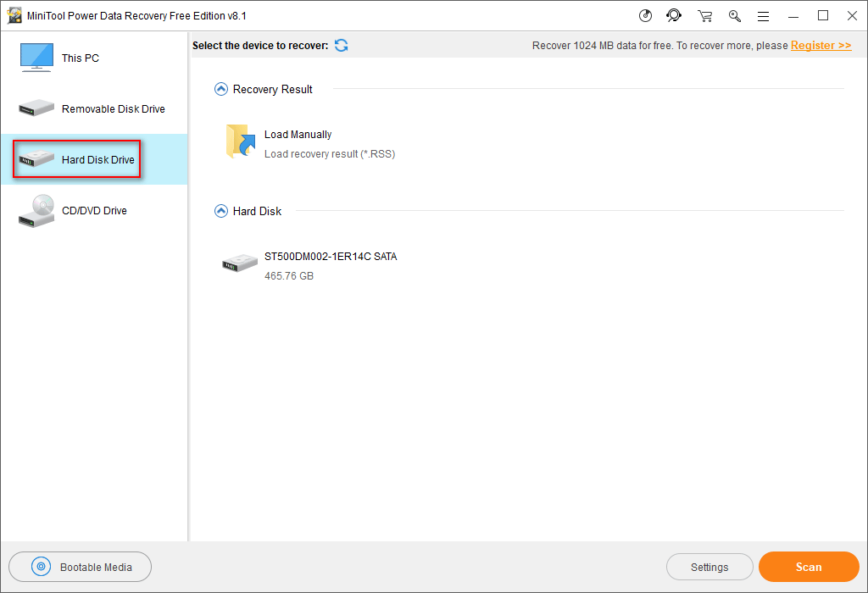Viewport: 868px width, 593px height.
Task: Open the Bootable Media button
Action: coord(81,567)
